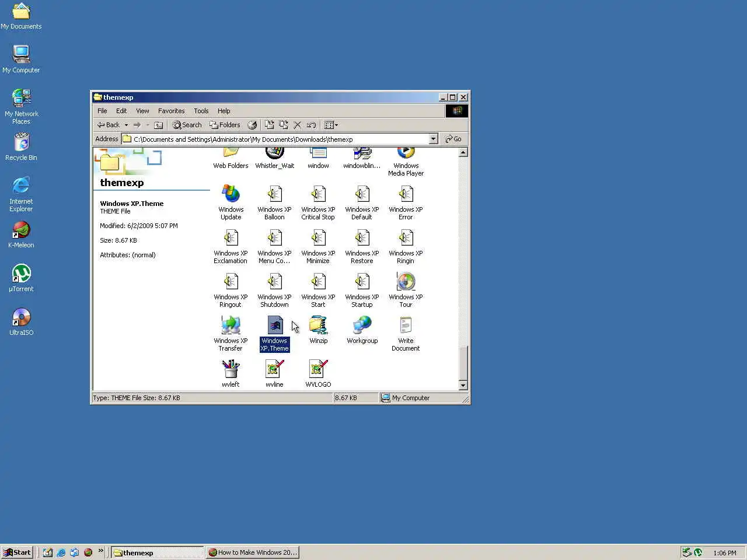Select the Windows Media Player icon
This screenshot has width=747, height=560.
406,162
